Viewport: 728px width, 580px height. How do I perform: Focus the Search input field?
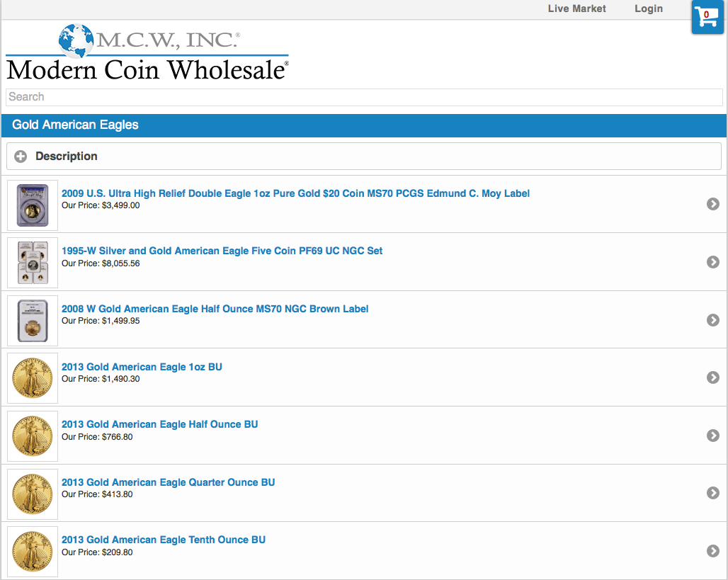364,97
